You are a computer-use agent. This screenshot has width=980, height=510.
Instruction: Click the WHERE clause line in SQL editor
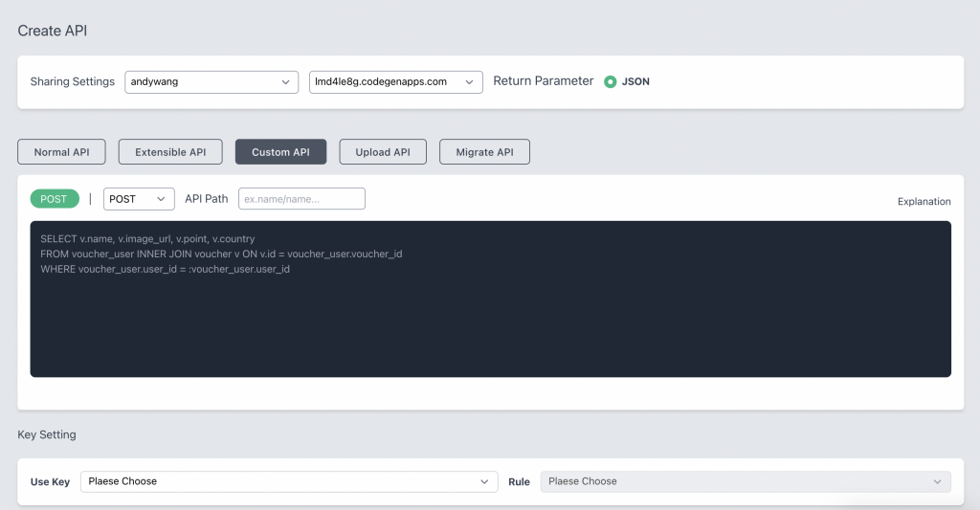point(165,269)
